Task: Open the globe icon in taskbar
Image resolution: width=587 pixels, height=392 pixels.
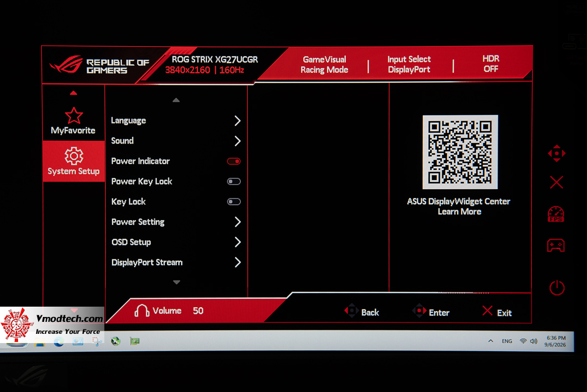Action: [116, 341]
